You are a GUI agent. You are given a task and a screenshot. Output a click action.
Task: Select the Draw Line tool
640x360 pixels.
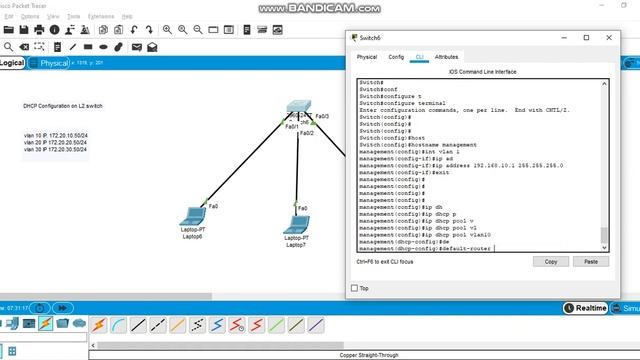click(x=73, y=47)
